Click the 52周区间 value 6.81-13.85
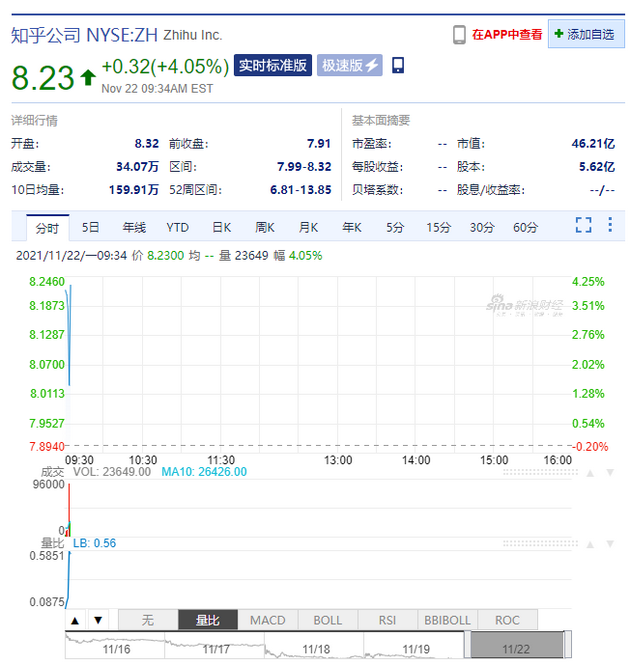Viewport: 630px width, 665px height. click(x=300, y=190)
